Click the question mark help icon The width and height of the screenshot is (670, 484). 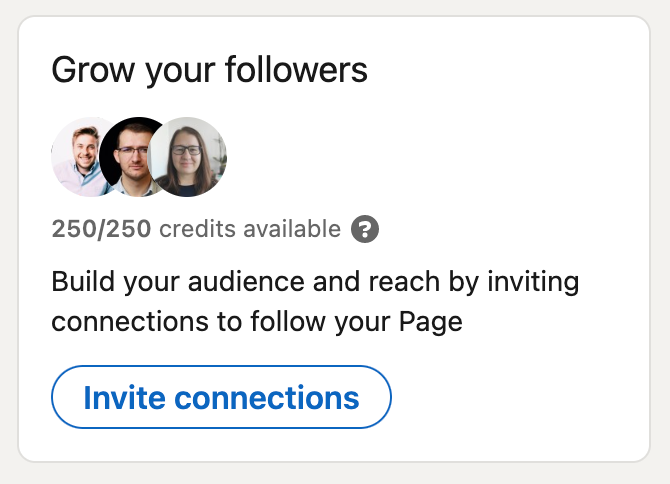pos(365,229)
